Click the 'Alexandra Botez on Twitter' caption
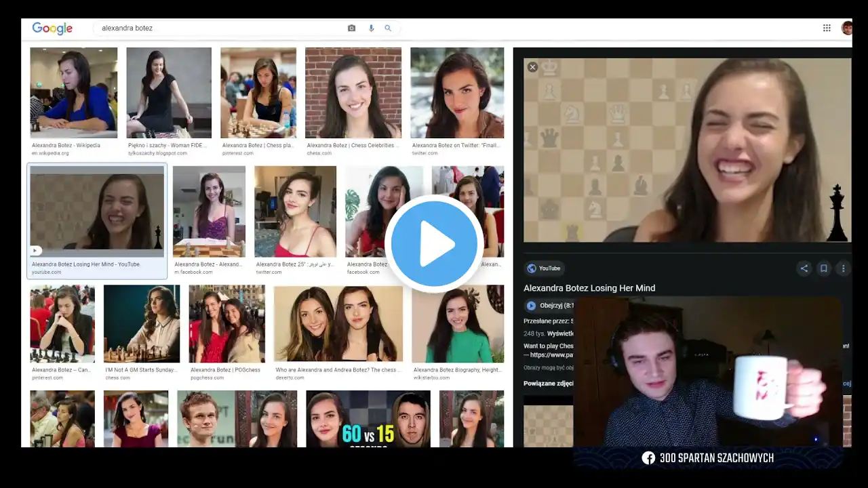Screen dimensions: 868x488 tap(456, 145)
